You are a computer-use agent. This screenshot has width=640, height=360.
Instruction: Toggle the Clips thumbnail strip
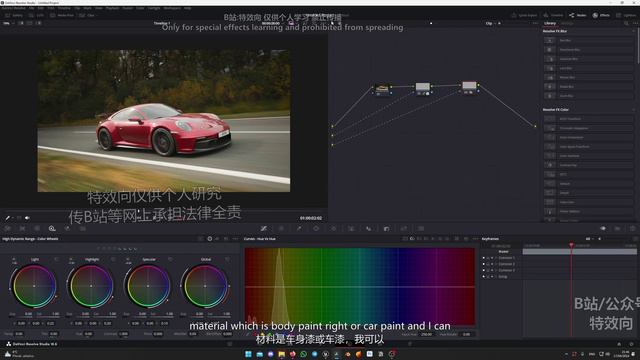(x=87, y=15)
